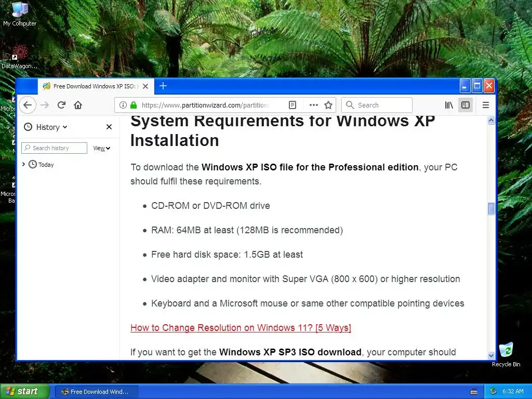This screenshot has width=532, height=399.
Task: Close the Free Download Windows XP ISO tab
Action: pyautogui.click(x=145, y=86)
